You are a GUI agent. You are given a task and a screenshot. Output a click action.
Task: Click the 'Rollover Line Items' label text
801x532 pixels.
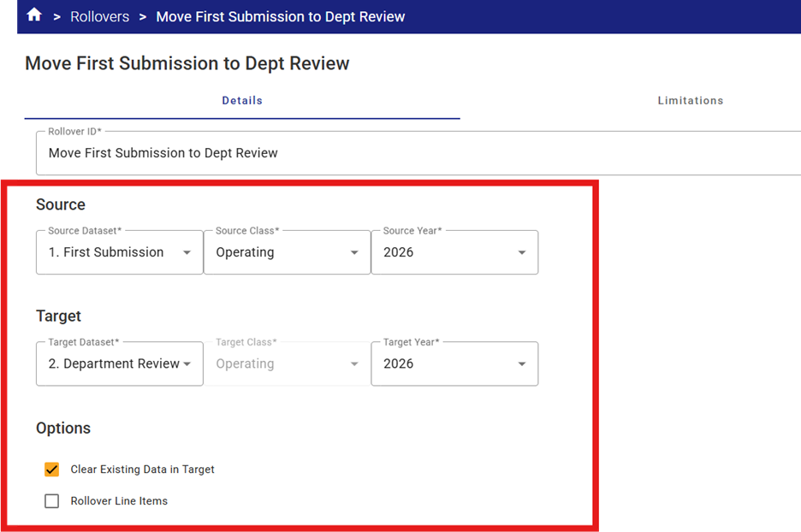tap(119, 501)
